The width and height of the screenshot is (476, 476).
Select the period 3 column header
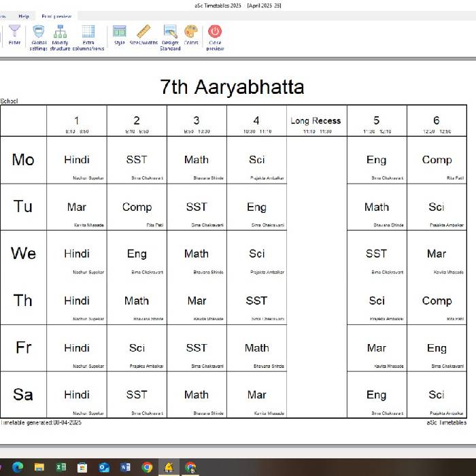tap(197, 121)
